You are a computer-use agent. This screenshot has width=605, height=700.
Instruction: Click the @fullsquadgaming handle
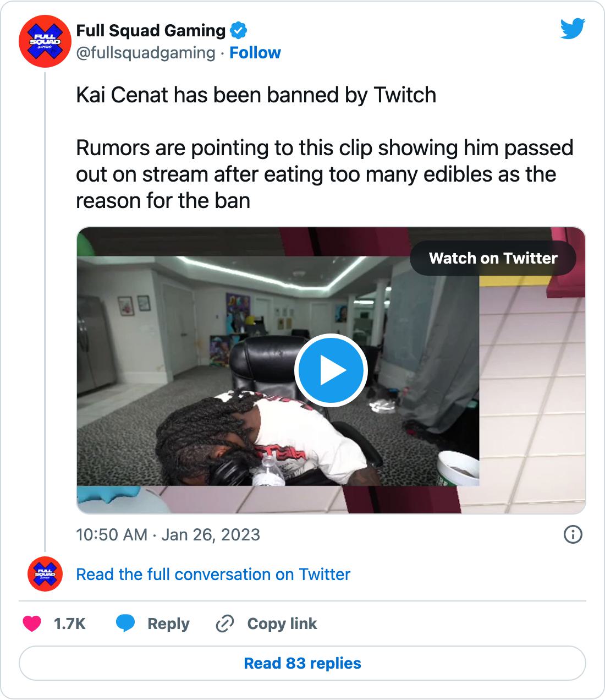pyautogui.click(x=146, y=53)
